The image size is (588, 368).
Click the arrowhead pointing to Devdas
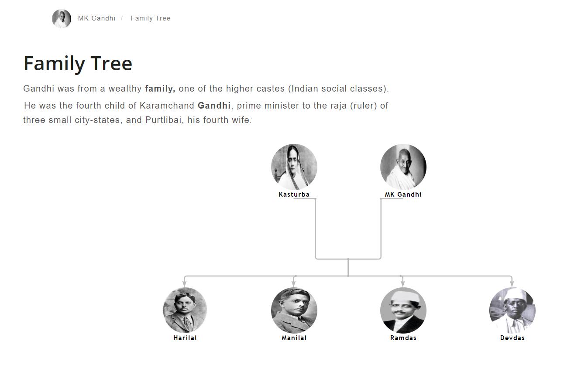(512, 284)
